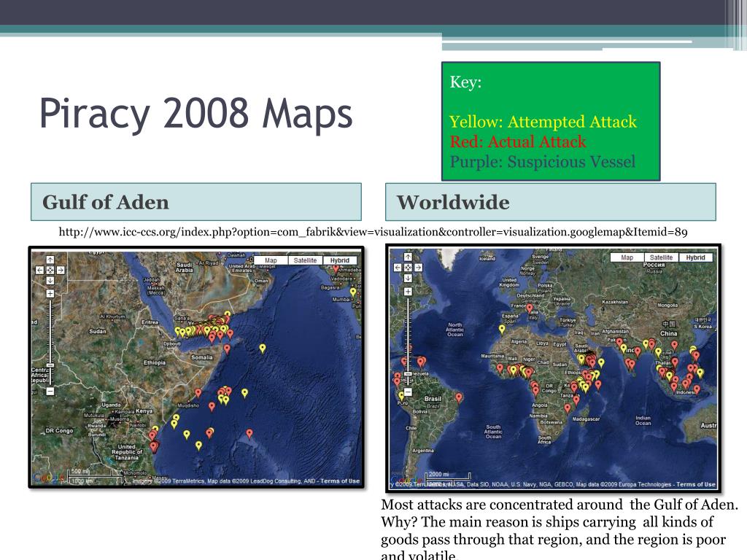Pan left on Worldwide map

tap(398, 268)
